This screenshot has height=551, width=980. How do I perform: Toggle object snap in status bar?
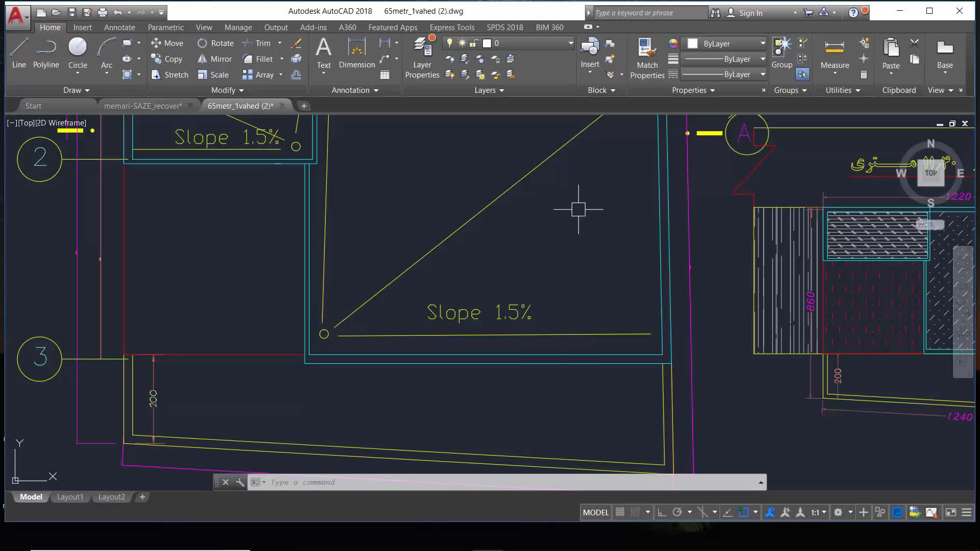[x=744, y=512]
